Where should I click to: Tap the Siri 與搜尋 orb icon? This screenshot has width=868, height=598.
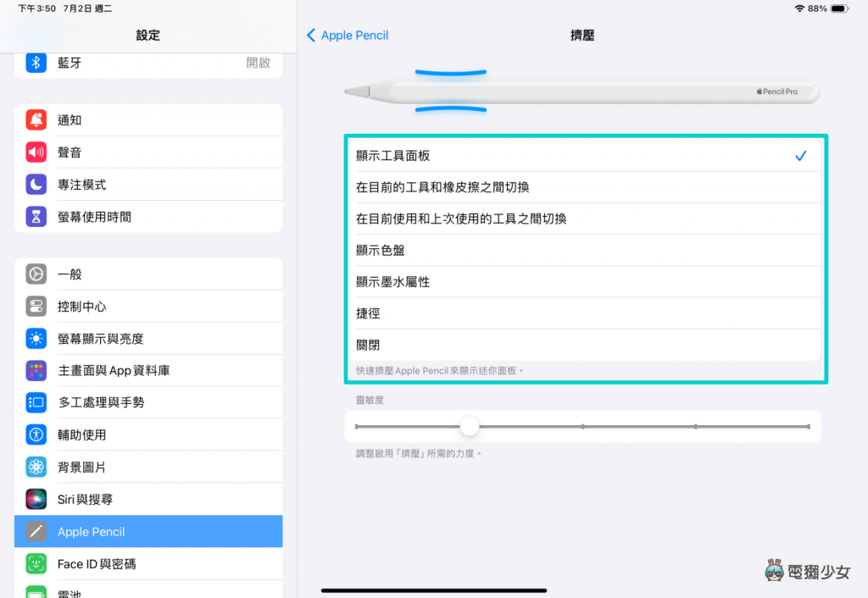36,499
